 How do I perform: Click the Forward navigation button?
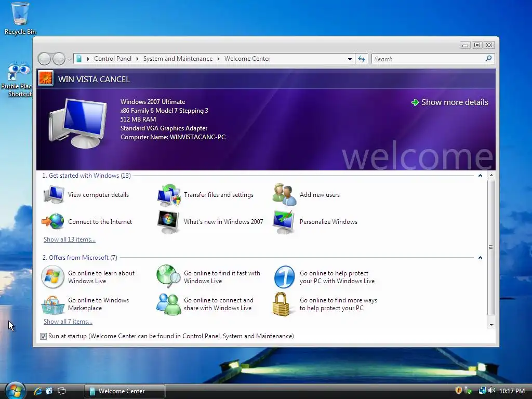click(x=59, y=59)
